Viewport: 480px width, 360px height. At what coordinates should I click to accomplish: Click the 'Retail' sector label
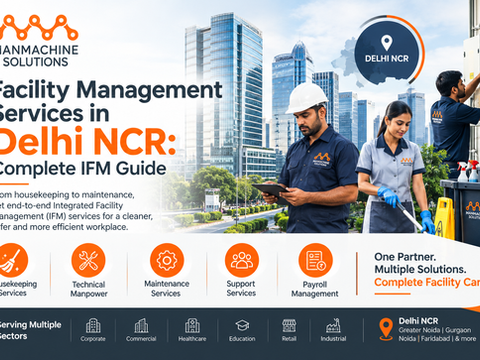tap(289, 339)
